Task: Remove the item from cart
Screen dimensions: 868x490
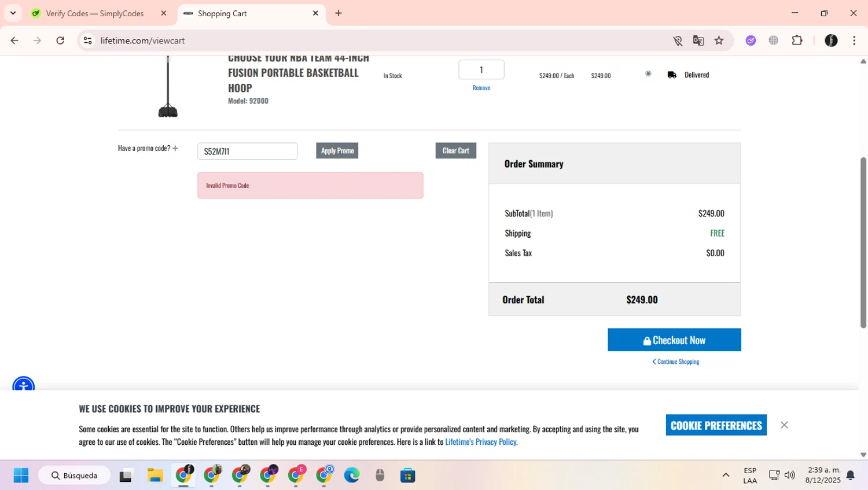Action: pos(481,88)
